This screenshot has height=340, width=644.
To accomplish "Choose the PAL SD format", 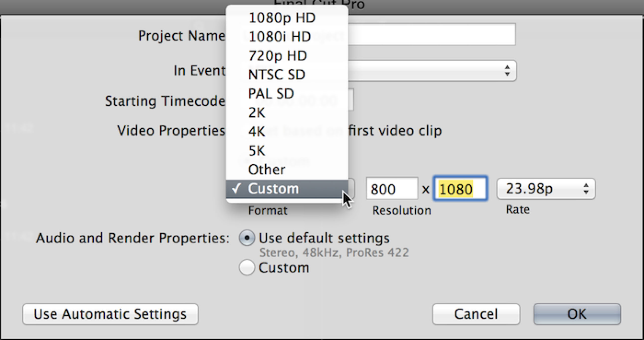I will (x=271, y=94).
